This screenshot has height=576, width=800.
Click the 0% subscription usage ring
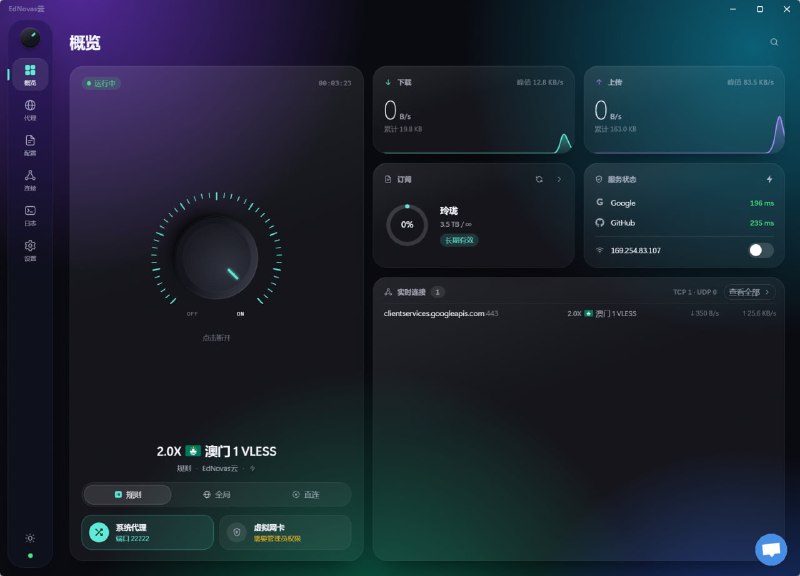(407, 224)
